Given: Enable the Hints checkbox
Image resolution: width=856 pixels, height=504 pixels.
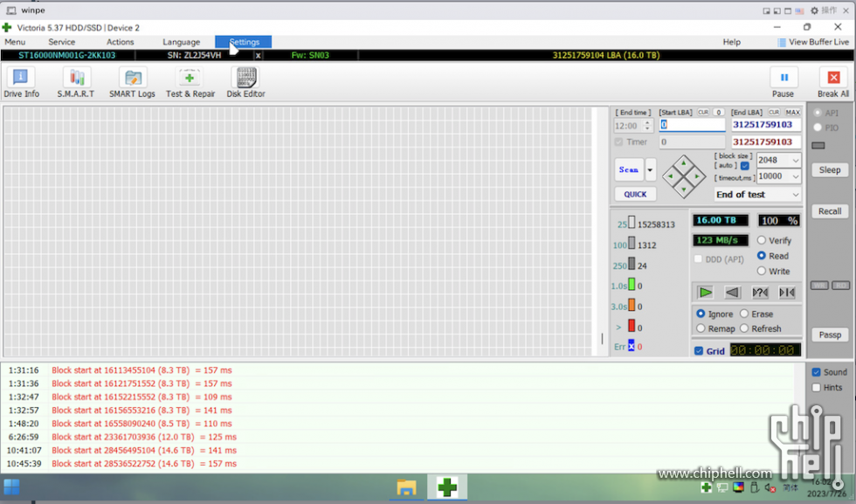Looking at the screenshot, I should 816,388.
